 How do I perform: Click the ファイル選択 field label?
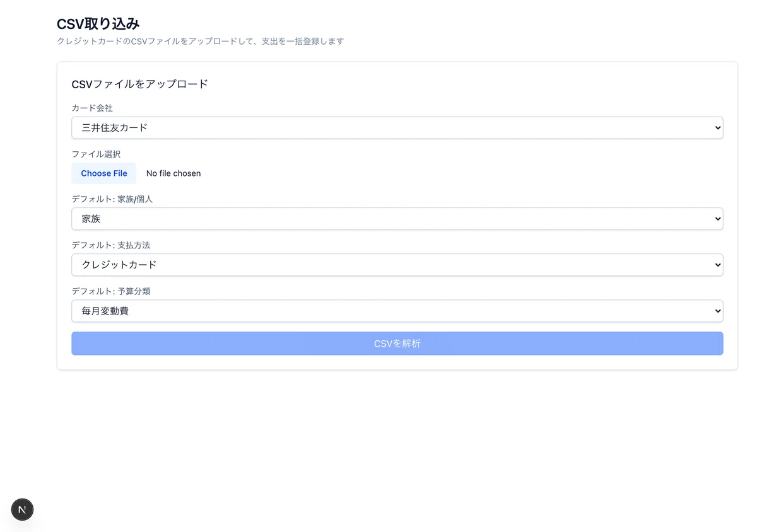[x=96, y=154]
